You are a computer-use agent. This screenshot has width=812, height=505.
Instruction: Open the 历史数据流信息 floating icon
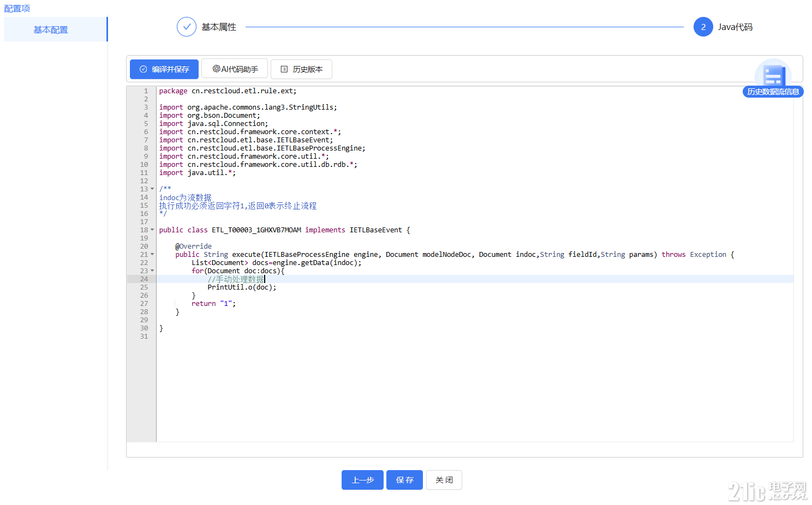[773, 78]
